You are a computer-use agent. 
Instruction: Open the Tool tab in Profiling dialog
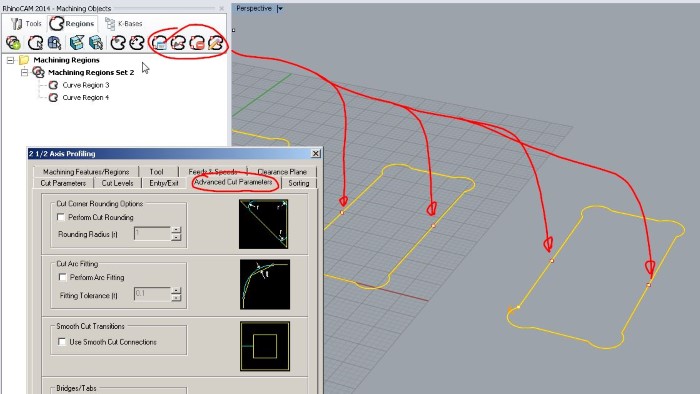coord(157,172)
